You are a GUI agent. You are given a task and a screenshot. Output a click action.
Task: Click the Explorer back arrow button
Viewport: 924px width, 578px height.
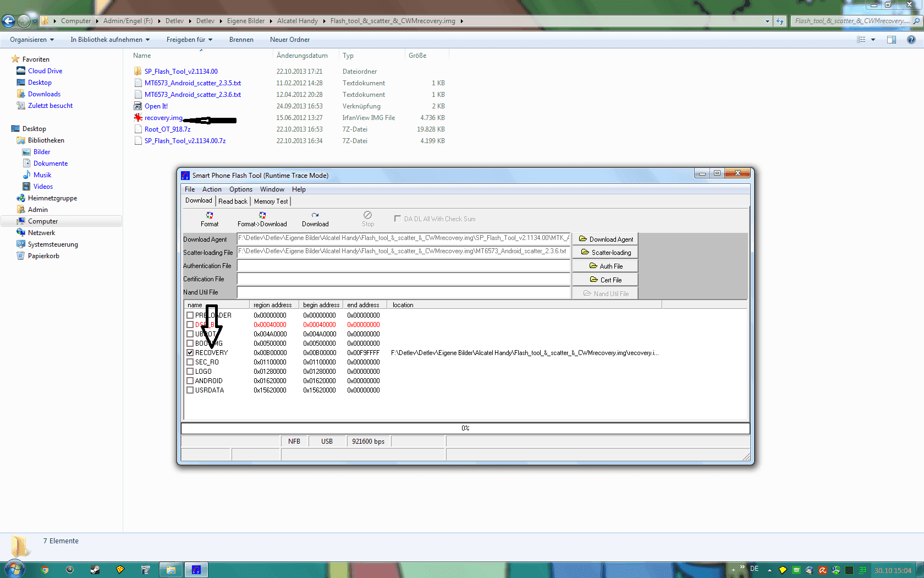(x=8, y=21)
